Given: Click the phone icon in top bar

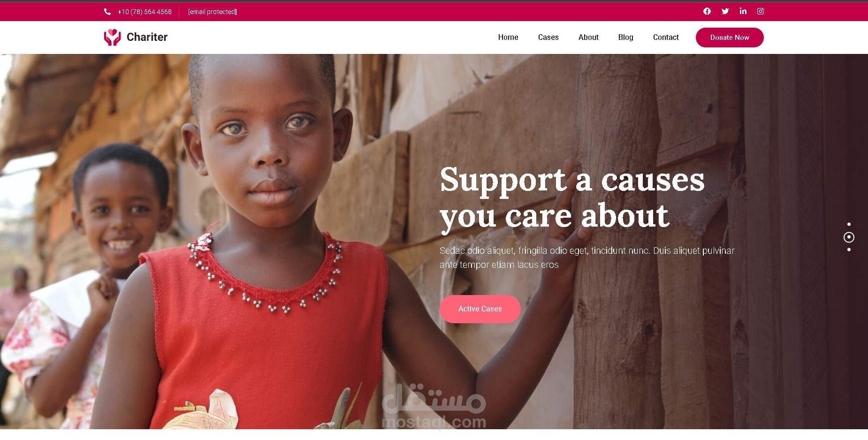Looking at the screenshot, I should tap(107, 12).
